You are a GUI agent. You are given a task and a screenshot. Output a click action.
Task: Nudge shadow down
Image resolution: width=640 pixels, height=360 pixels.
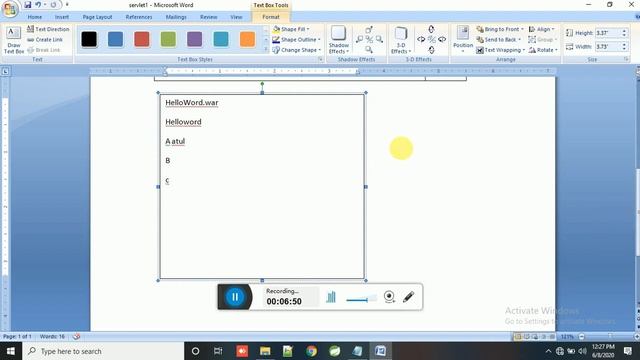pyautogui.click(x=369, y=49)
